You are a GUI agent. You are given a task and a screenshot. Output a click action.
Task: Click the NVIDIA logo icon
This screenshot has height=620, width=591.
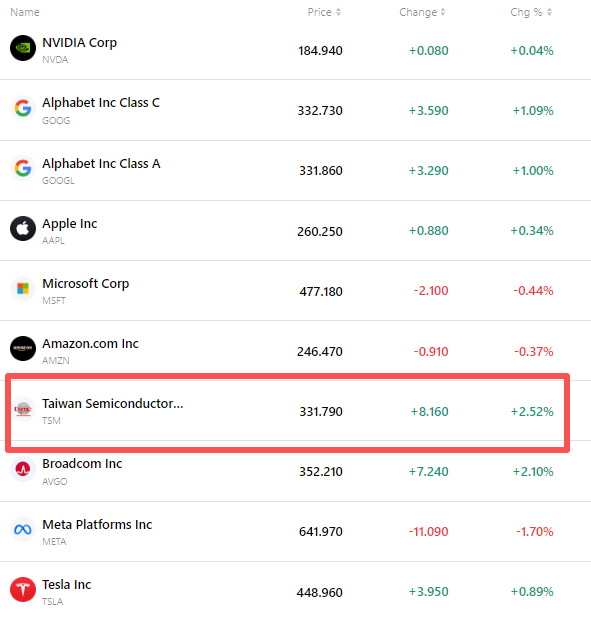point(23,48)
